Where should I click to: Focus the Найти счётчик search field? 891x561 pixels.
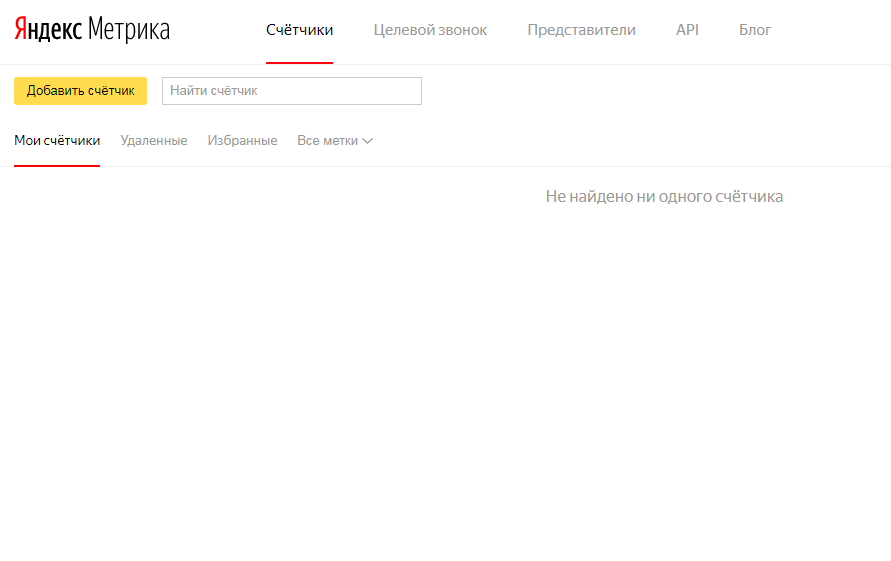pos(292,91)
